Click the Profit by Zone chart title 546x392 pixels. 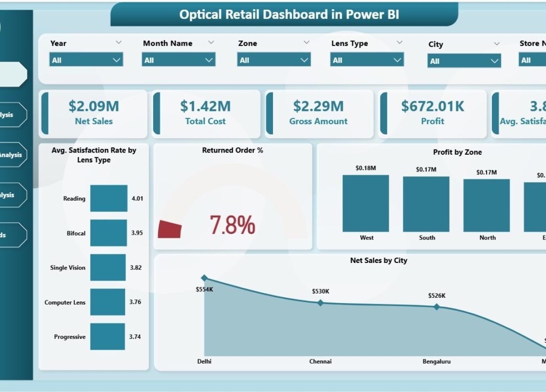[x=457, y=152]
